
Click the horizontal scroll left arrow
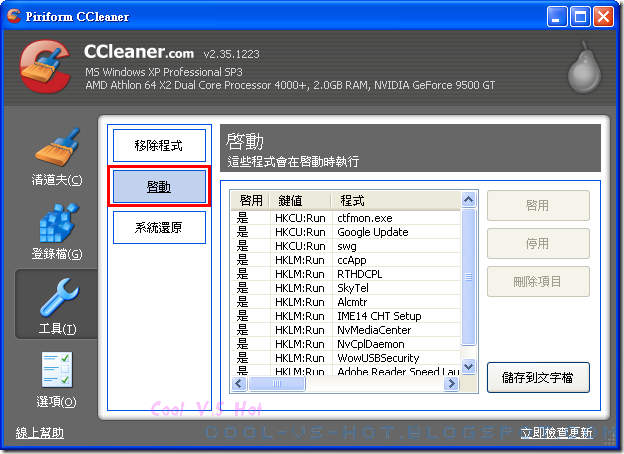point(239,384)
